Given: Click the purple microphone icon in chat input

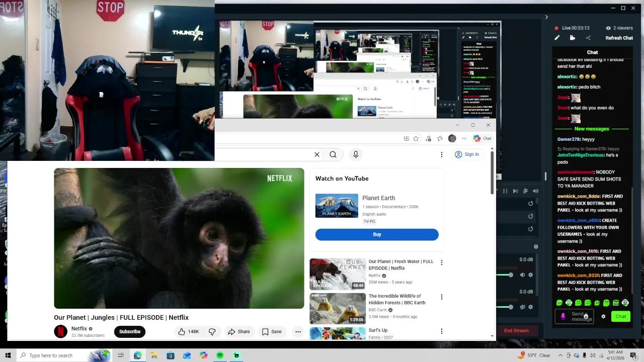Looking at the screenshot, I should click(x=563, y=316).
